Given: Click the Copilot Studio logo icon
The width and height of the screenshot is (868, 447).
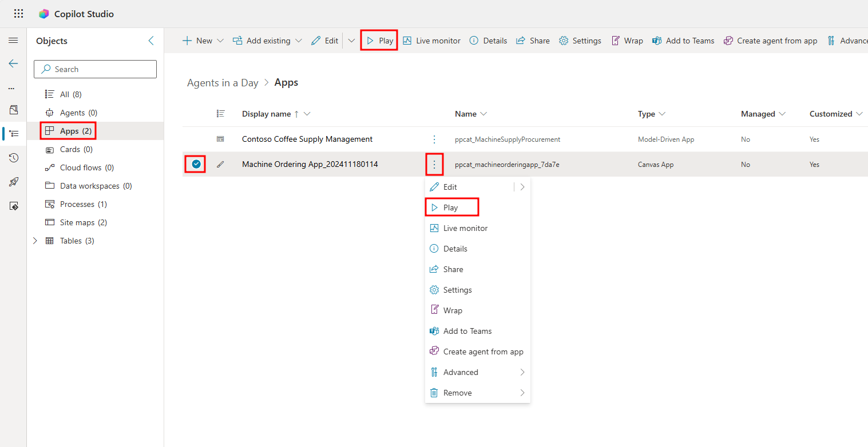Looking at the screenshot, I should point(44,14).
